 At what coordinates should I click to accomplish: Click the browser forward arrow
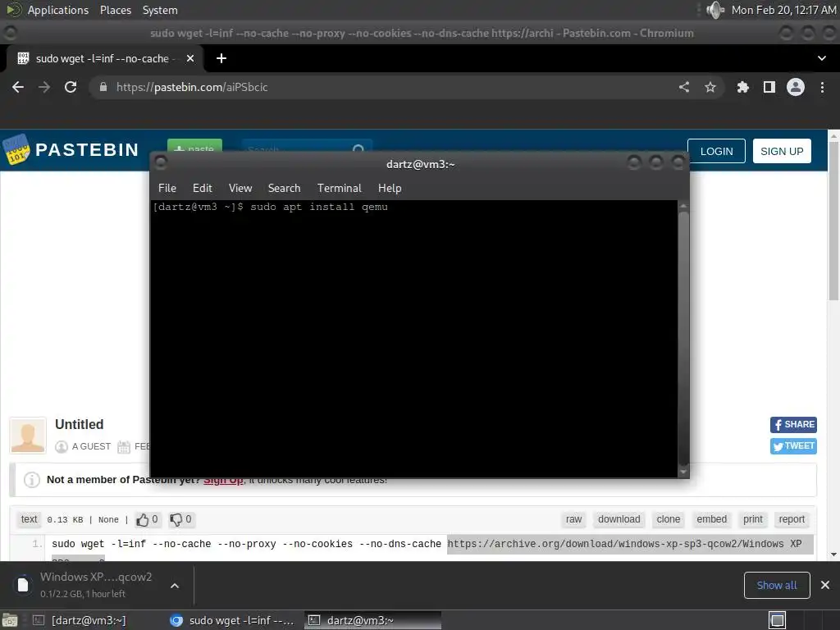(44, 87)
